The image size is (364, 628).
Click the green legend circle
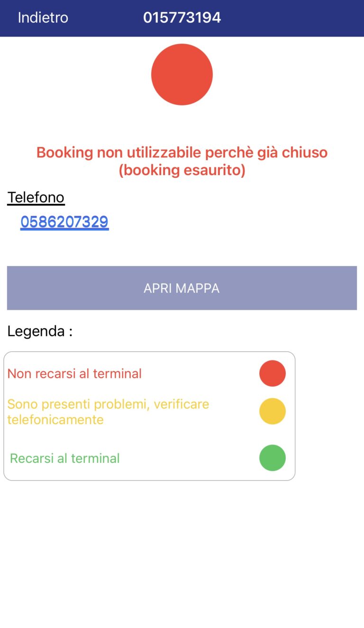pos(273,458)
